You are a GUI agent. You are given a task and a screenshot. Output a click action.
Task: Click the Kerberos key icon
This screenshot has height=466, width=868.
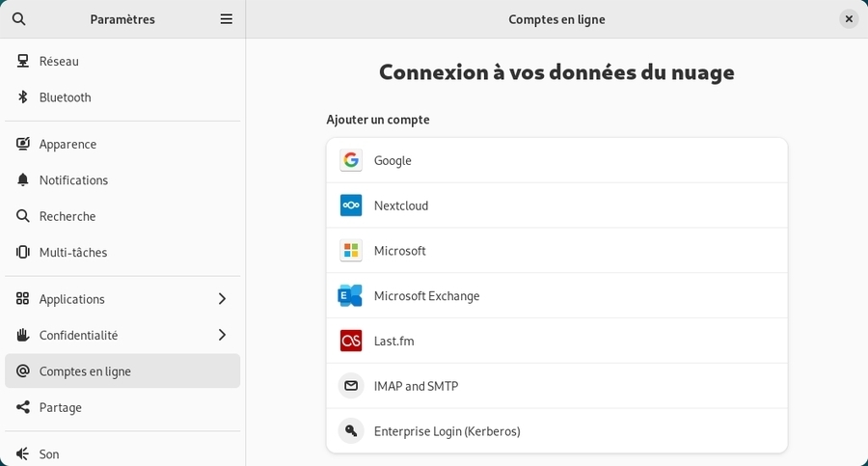[351, 431]
